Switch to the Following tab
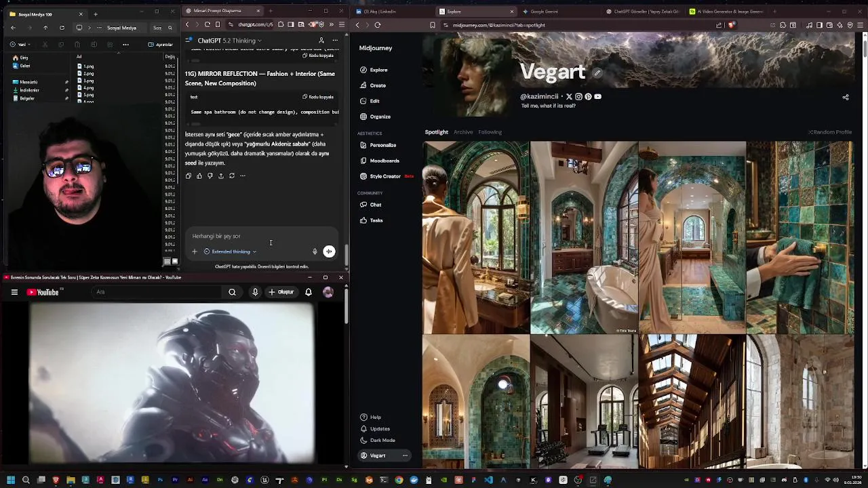This screenshot has width=868, height=488. (490, 132)
